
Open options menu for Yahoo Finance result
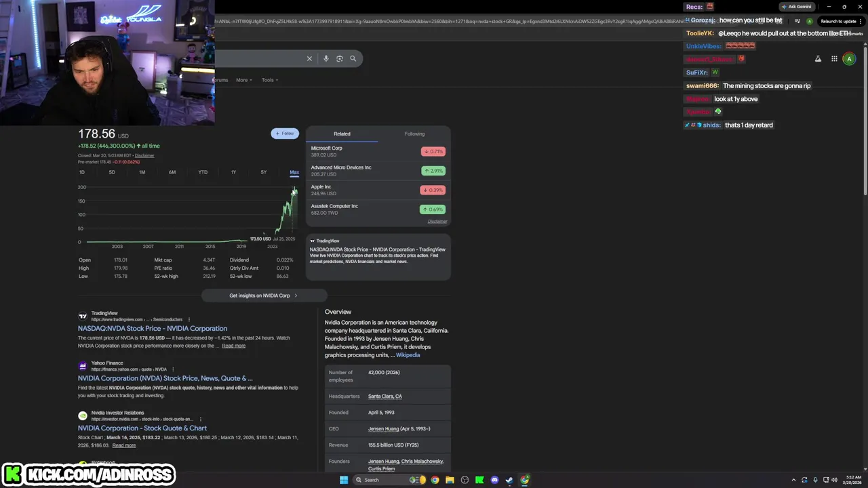(x=173, y=369)
